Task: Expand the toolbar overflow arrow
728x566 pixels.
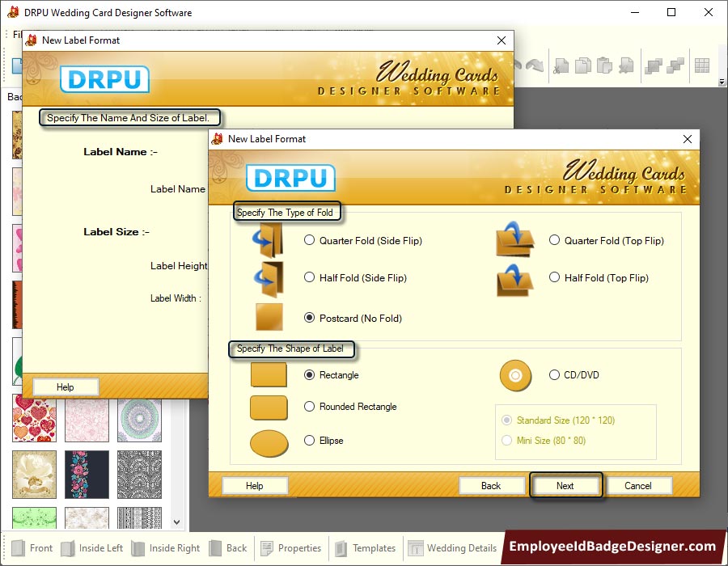Action: pyautogui.click(x=722, y=82)
